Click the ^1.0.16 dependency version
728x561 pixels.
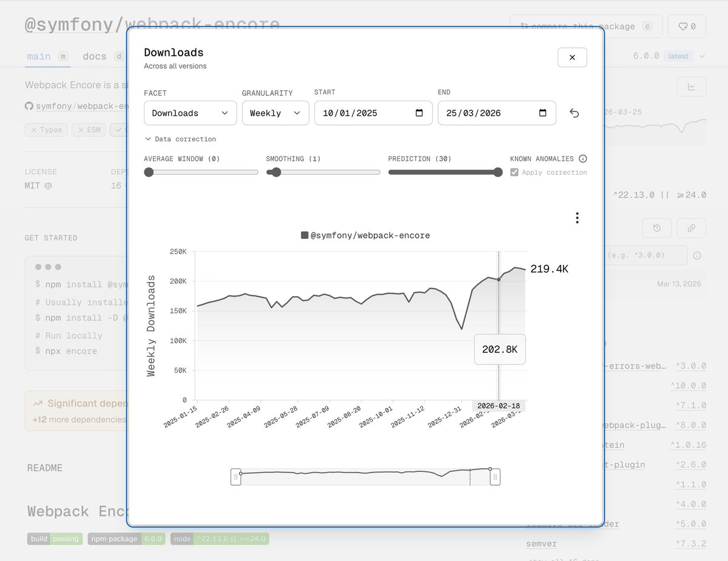pos(688,445)
